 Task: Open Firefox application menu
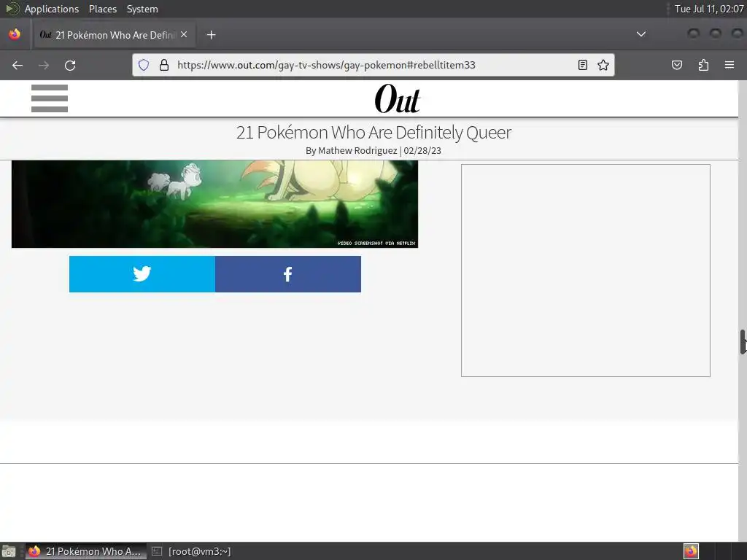tap(729, 65)
